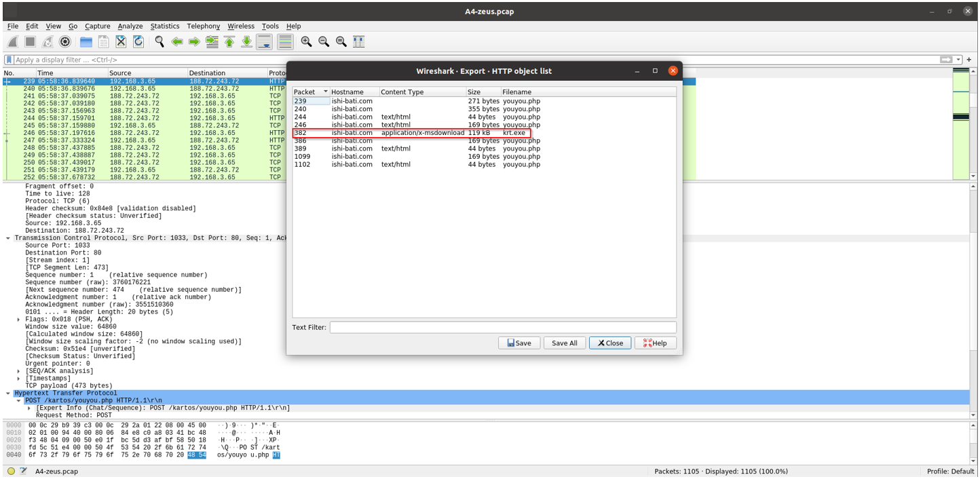Image resolution: width=980 pixels, height=483 pixels.
Task: Edit capture file properties in status bar
Action: (x=24, y=471)
